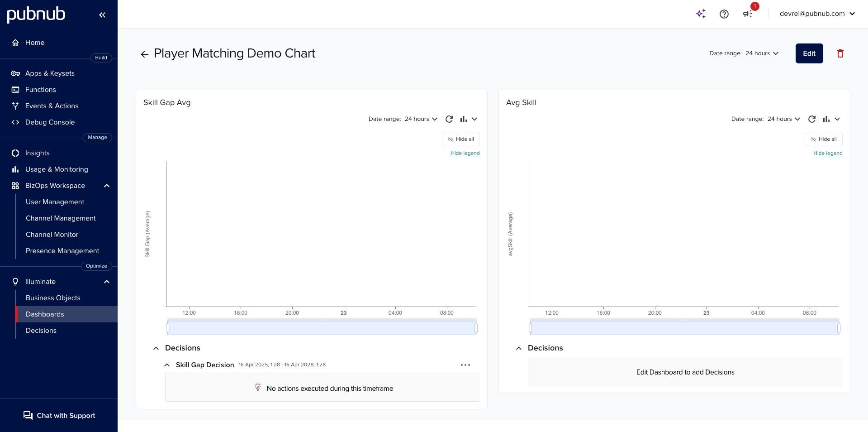
Task: Click the Edit dashboard button
Action: (809, 53)
